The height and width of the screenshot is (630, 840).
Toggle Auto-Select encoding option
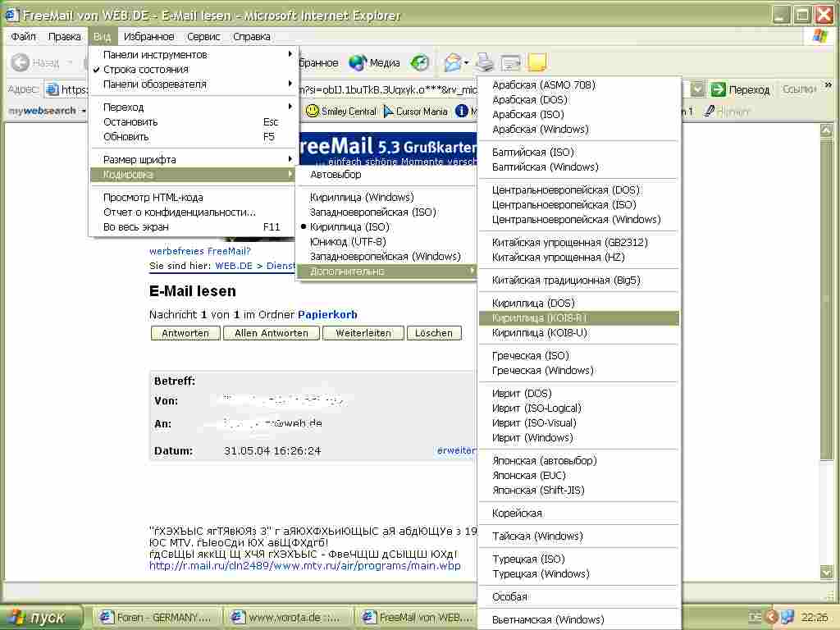click(x=386, y=175)
